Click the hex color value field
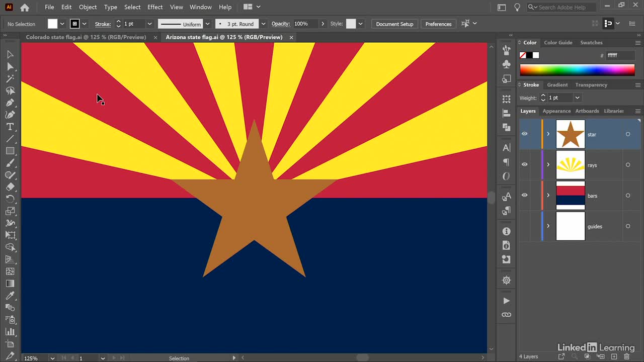This screenshot has height=362, width=644. coord(620,55)
